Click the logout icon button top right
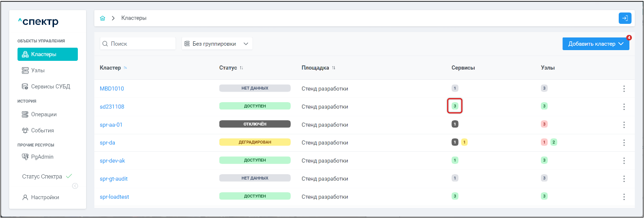Viewport: 644px width, 218px height. pos(625,18)
